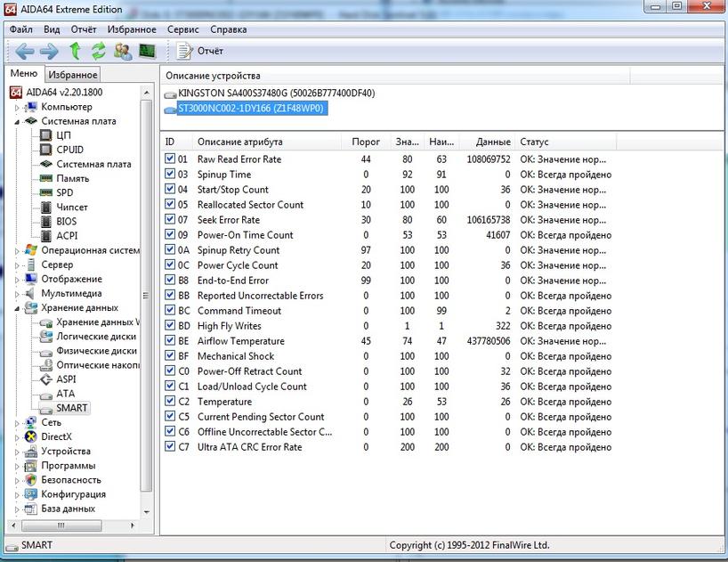Toggle the Power-On Time Count checkbox
The image size is (728, 562).
tap(170, 234)
